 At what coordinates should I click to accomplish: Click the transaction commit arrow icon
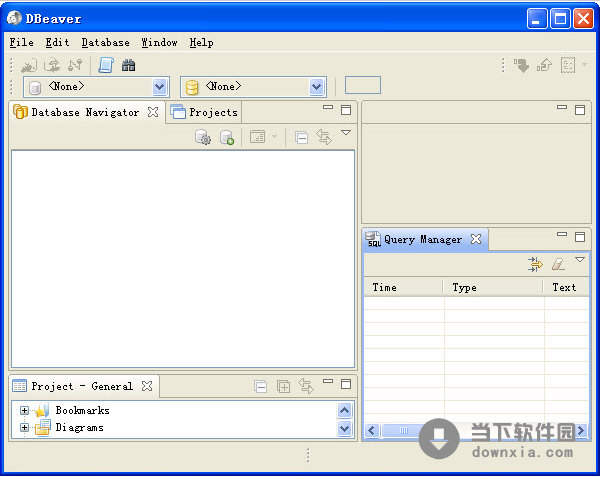[521, 65]
